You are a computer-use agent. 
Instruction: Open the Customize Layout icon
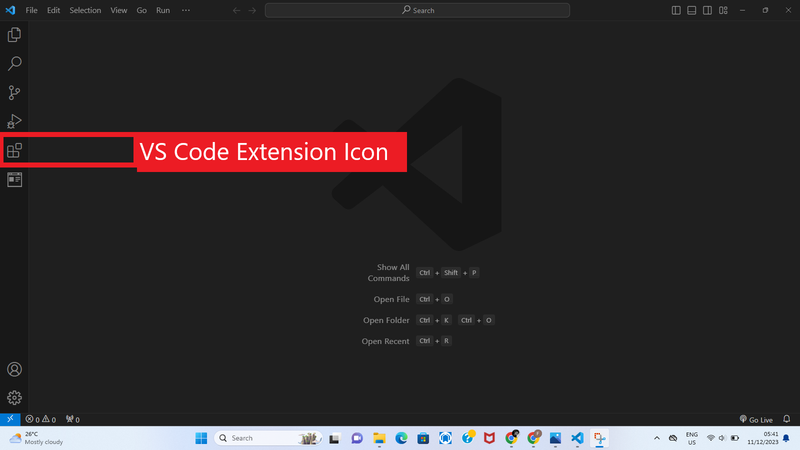point(723,10)
